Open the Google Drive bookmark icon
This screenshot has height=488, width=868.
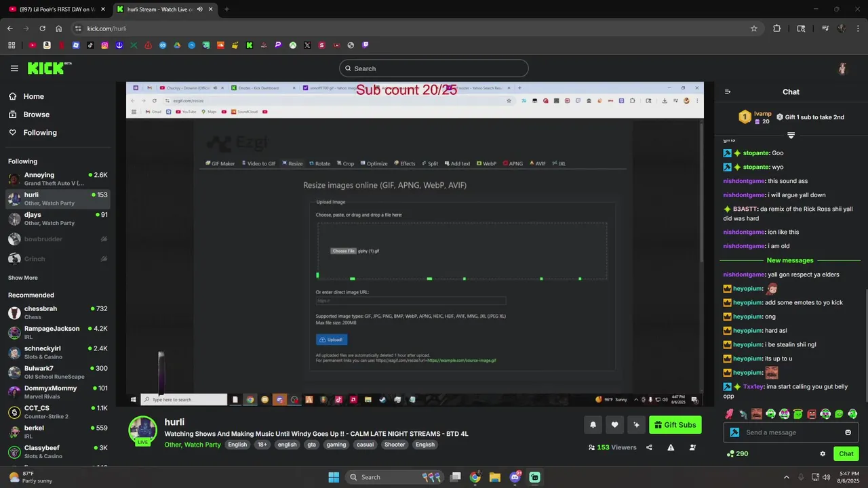(177, 45)
